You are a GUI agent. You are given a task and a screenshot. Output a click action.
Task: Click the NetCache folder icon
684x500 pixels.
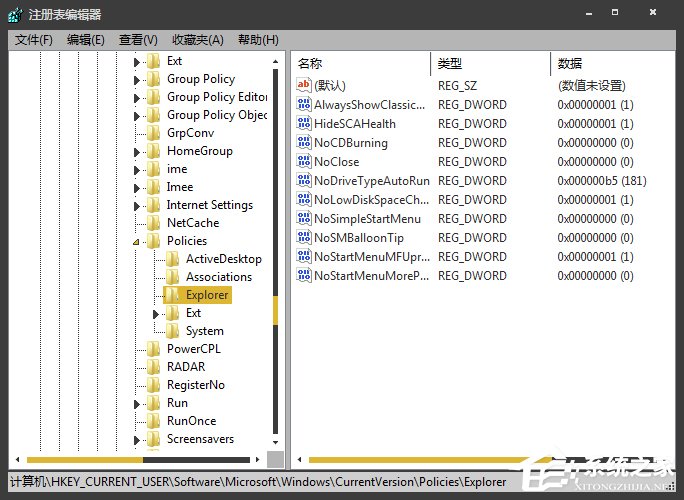click(154, 223)
